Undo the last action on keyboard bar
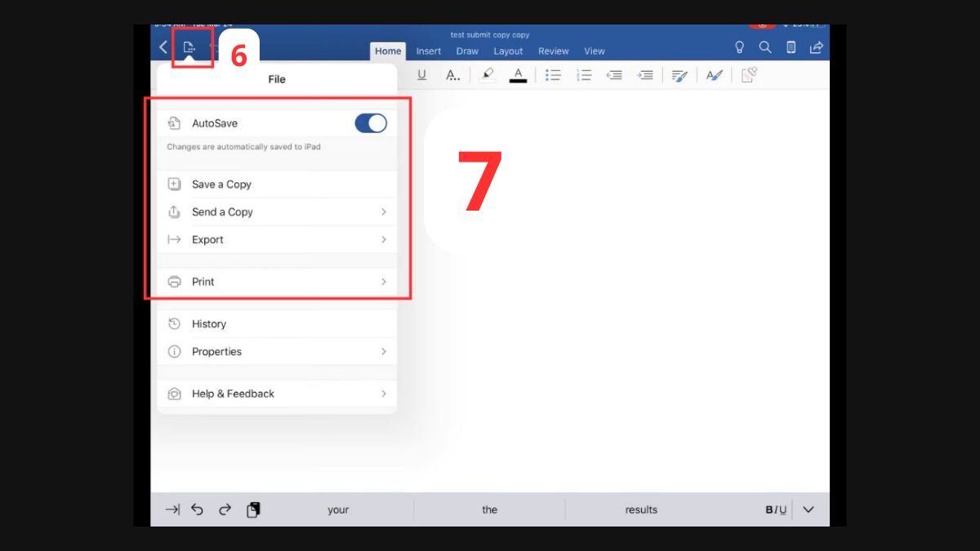This screenshot has height=551, width=980. coord(197,509)
